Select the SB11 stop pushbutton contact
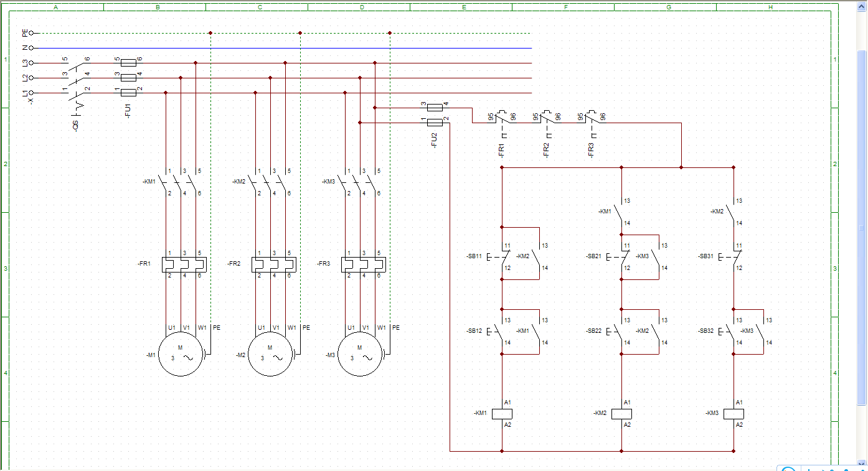 point(499,257)
